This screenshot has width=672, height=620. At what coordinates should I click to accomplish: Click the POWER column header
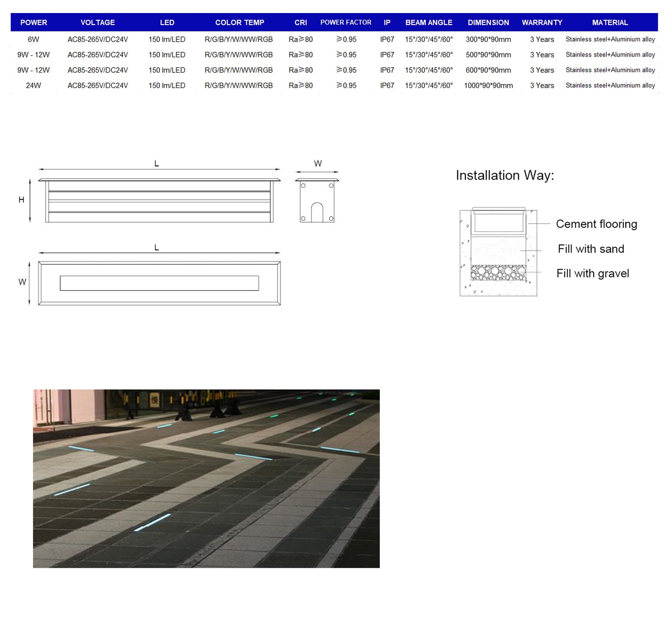point(33,22)
